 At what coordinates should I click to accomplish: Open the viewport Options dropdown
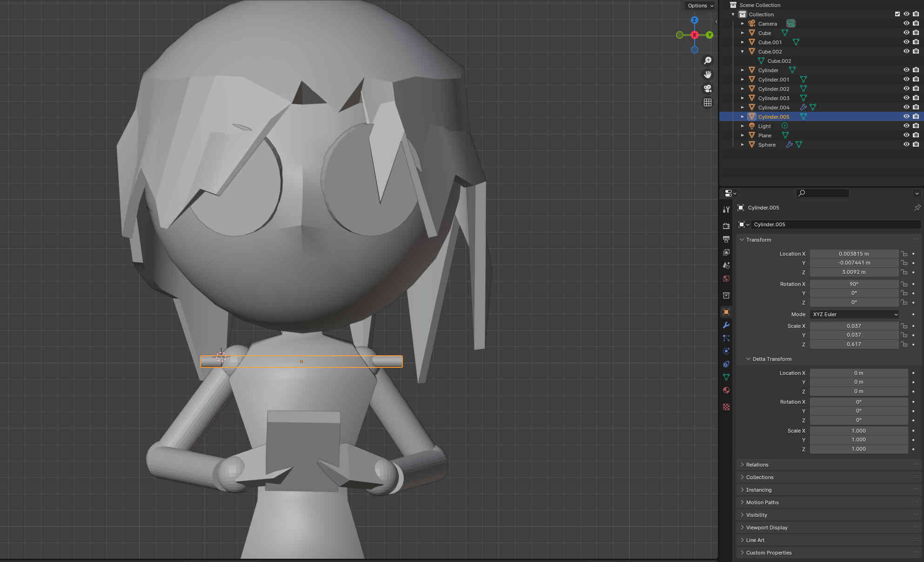[x=700, y=6]
